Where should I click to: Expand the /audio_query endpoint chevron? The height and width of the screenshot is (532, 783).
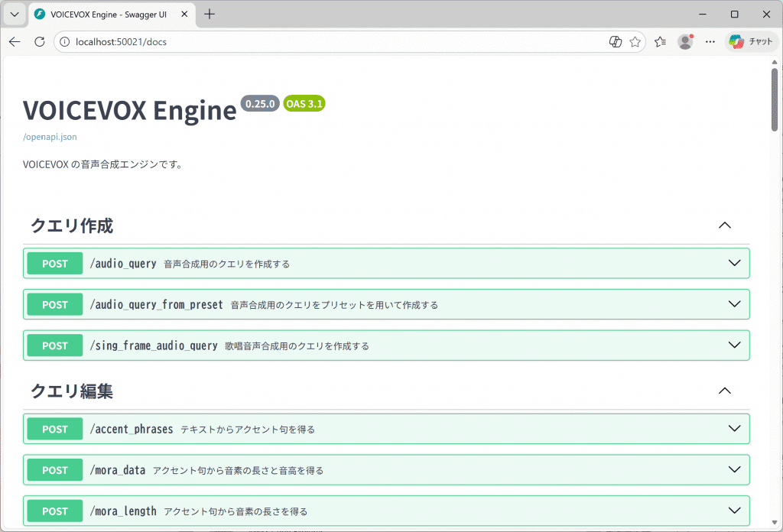point(734,263)
